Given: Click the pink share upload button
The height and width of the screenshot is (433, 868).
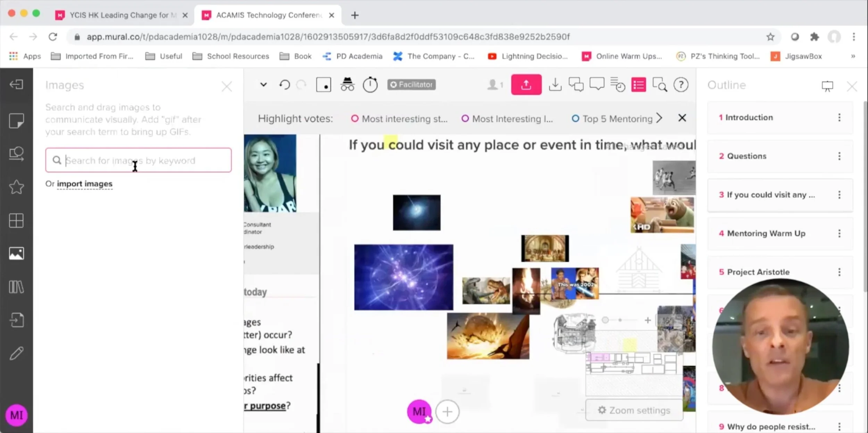Looking at the screenshot, I should (526, 85).
